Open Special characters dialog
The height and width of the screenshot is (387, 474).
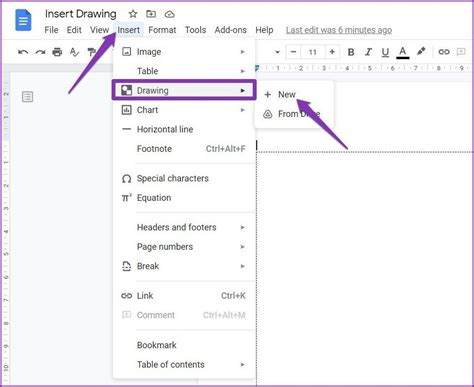184,178
